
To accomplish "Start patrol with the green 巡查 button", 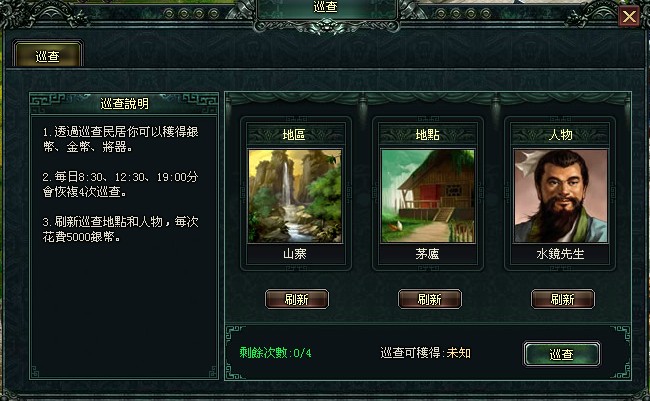I will coord(562,354).
